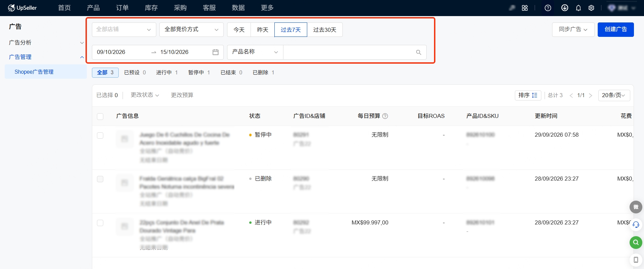
Task: Open the 全部店铺 store dropdown
Action: pos(124,29)
